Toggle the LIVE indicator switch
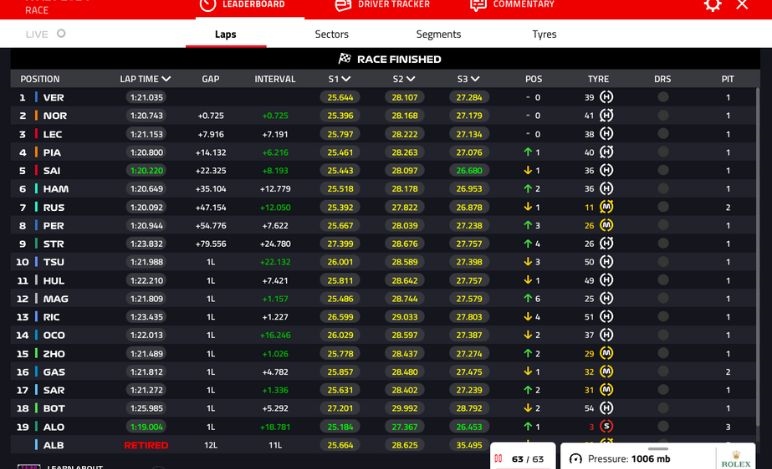This screenshot has height=469, width=772. 61,34
